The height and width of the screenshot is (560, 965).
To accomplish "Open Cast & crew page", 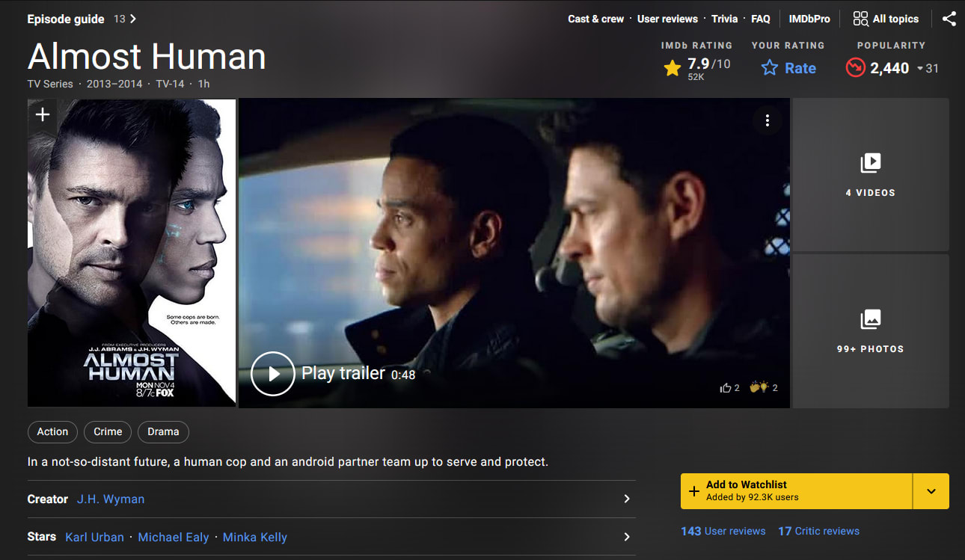I will pos(595,19).
